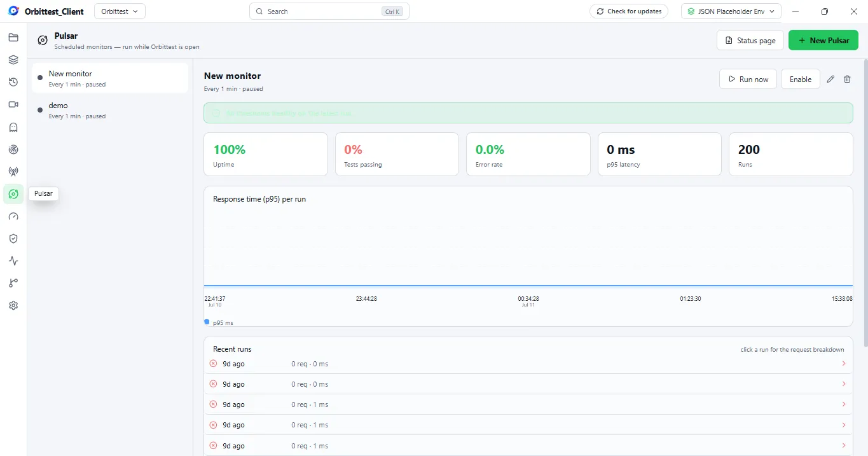Create a New Pulsar
This screenshot has width=868, height=456.
(x=823, y=40)
